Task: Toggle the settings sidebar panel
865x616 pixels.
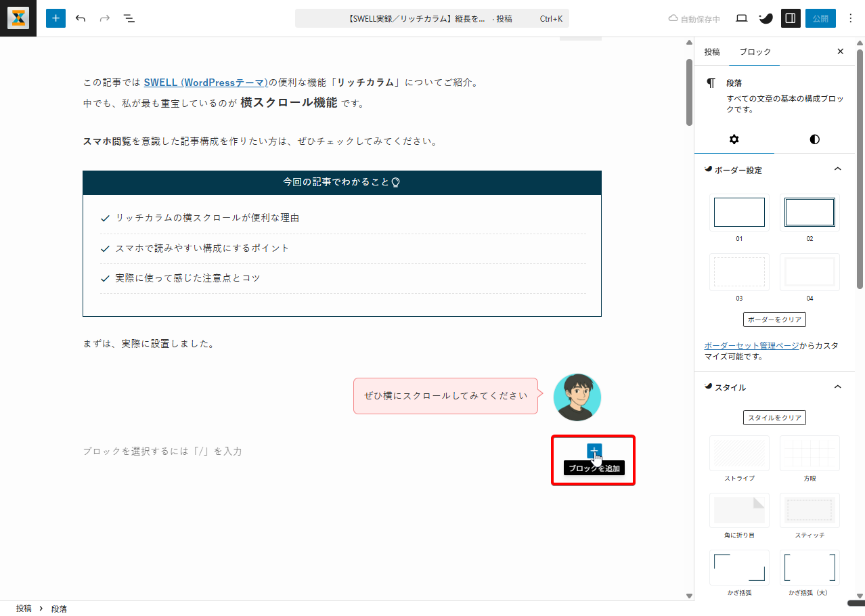Action: [790, 18]
